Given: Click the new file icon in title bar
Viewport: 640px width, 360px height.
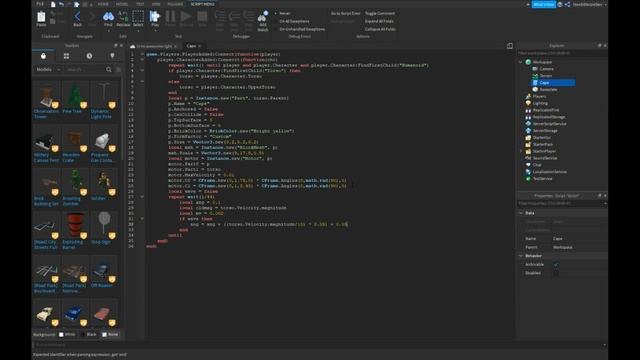Looking at the screenshot, I should 53,4.
